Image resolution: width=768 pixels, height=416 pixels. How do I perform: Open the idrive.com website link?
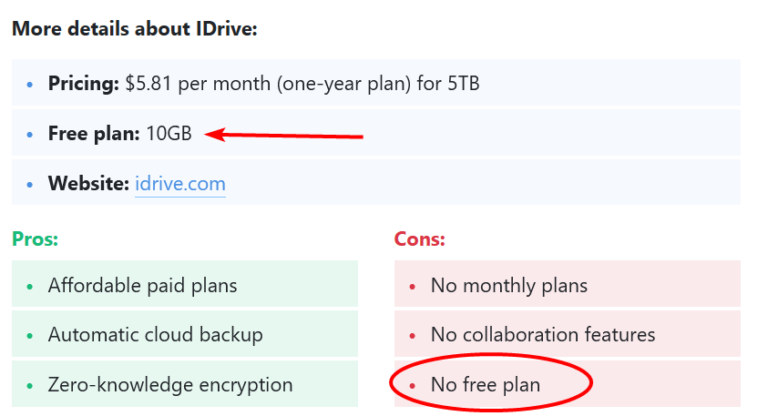pyautogui.click(x=180, y=184)
